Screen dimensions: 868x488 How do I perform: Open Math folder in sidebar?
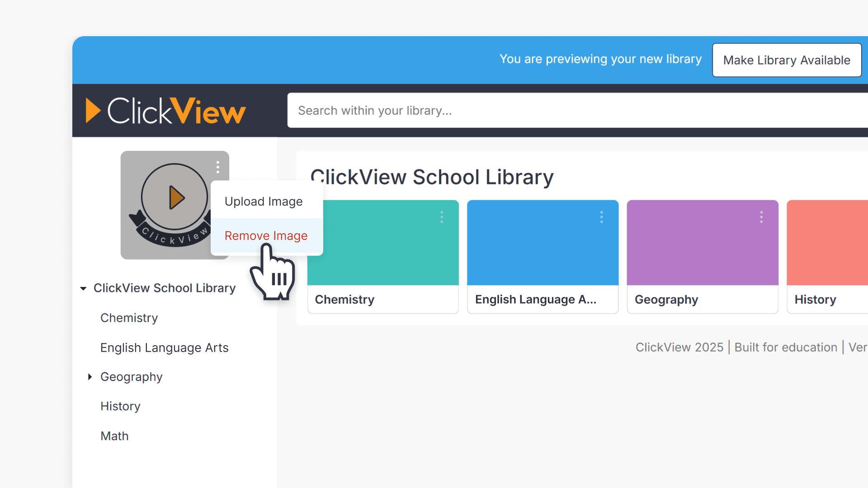click(114, 436)
